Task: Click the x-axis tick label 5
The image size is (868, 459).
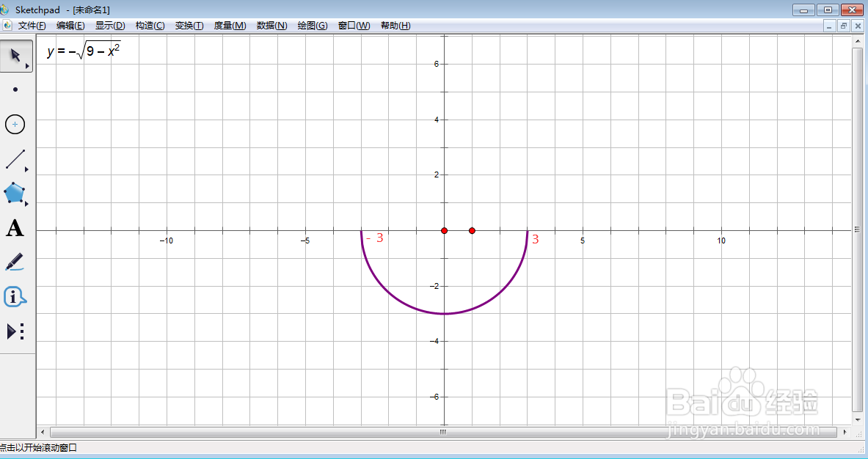Action: 583,240
